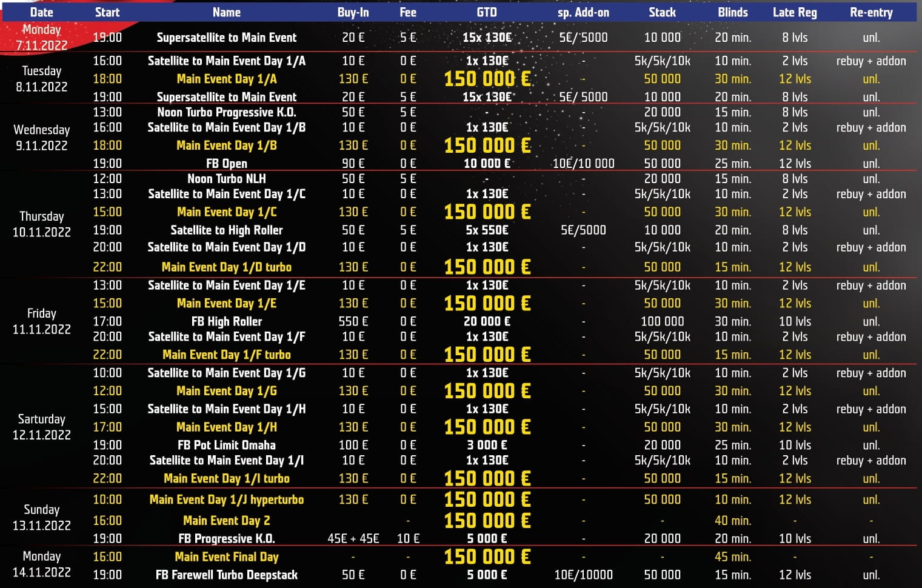Click the Late Reg column header

click(x=794, y=12)
